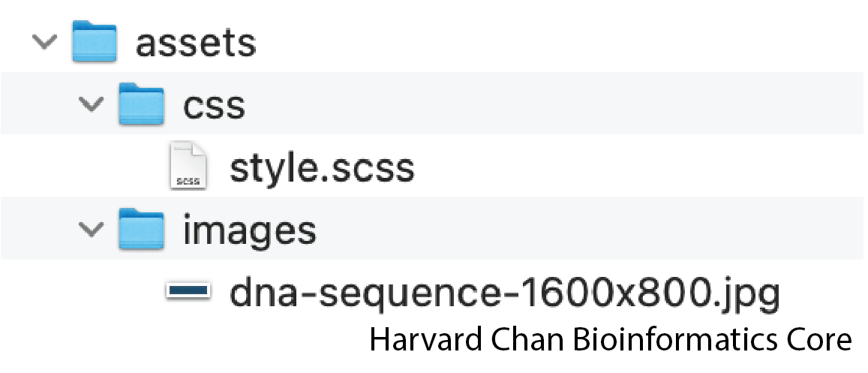Click blank area right of style.scss
Image resolution: width=868 pixels, height=373 pixels.
(637, 165)
